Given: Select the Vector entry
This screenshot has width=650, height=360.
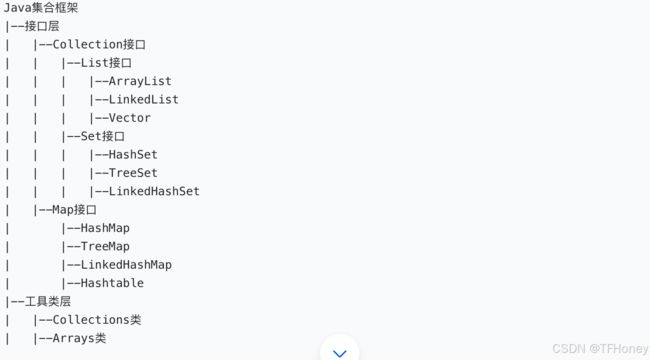Looking at the screenshot, I should tap(129, 118).
